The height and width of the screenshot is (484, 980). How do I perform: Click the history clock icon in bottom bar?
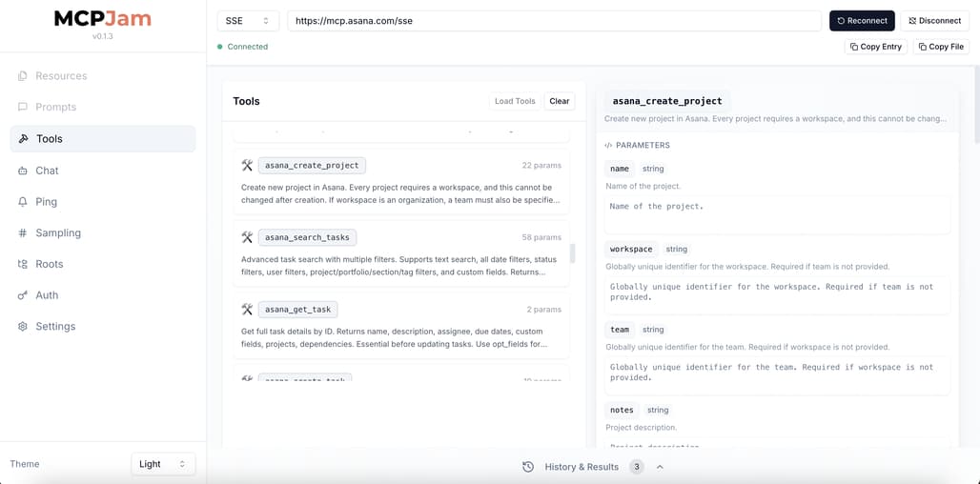coord(528,467)
